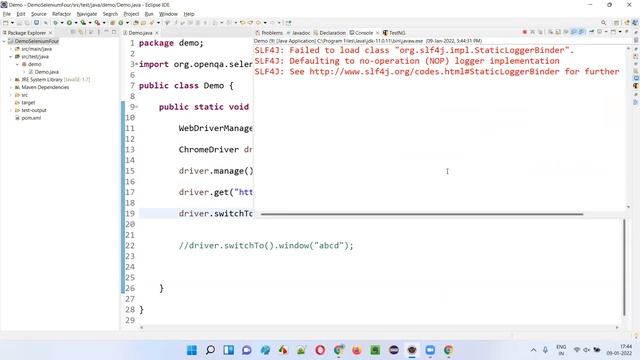Toggle Show Console on Standard Out change
Screen dimensions: 640x360
573,32
